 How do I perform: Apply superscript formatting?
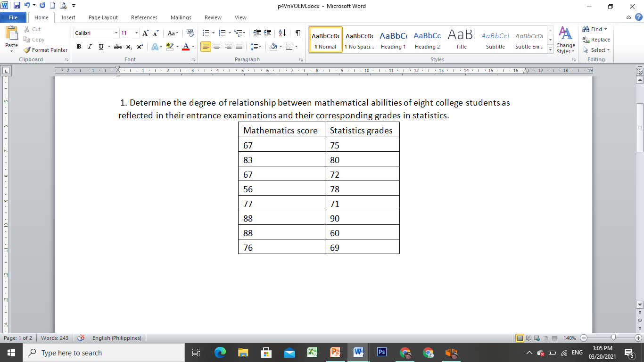[140, 47]
